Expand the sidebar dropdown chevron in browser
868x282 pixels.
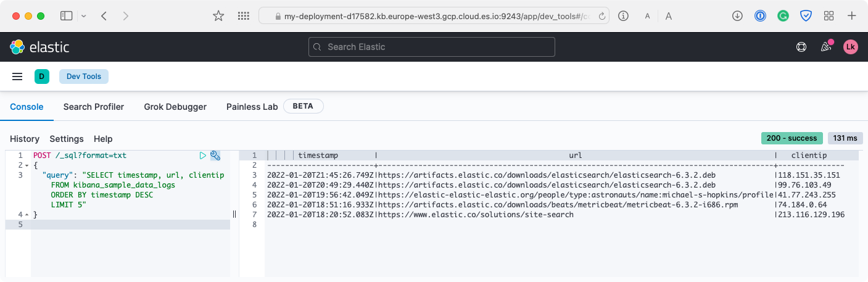pos(83,16)
